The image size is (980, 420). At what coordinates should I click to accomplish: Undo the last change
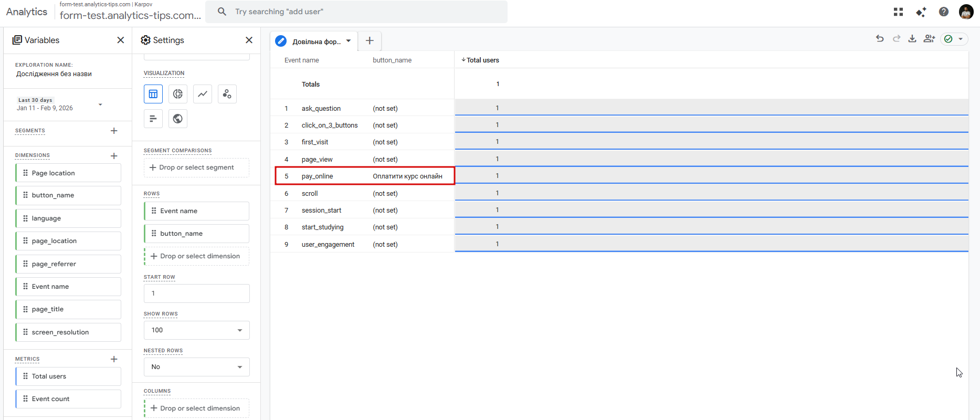coord(880,38)
